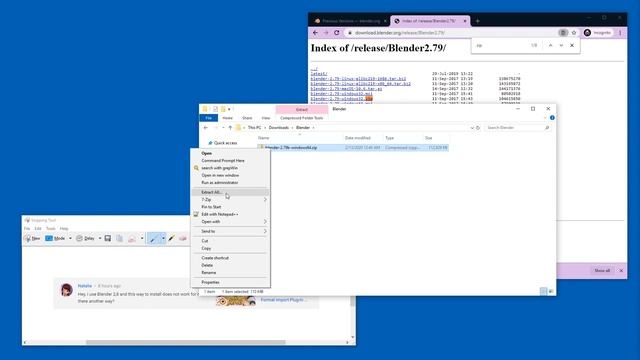
Task: Click Explorer's back navigation arrow
Action: [x=206, y=128]
